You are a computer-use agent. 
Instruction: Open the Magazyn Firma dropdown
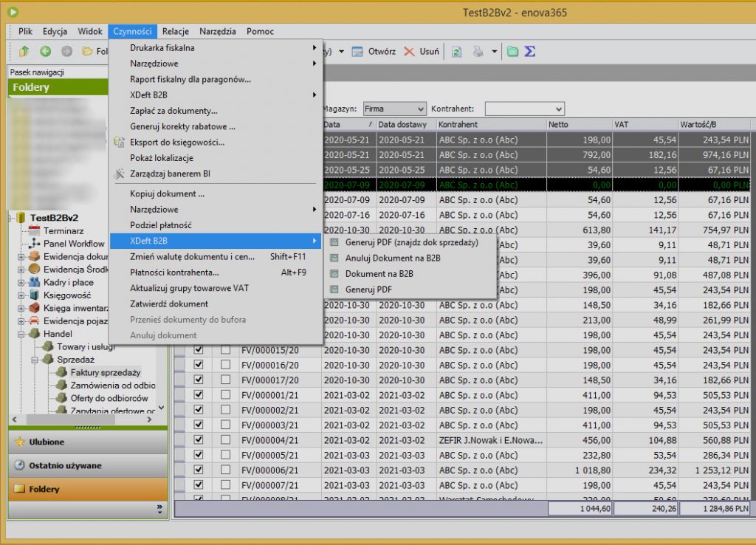pyautogui.click(x=421, y=109)
